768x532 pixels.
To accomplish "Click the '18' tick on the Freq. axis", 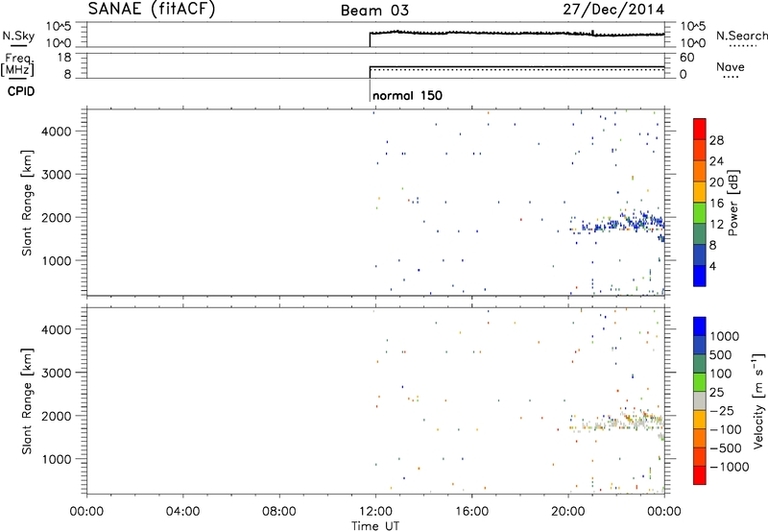I will coord(64,58).
